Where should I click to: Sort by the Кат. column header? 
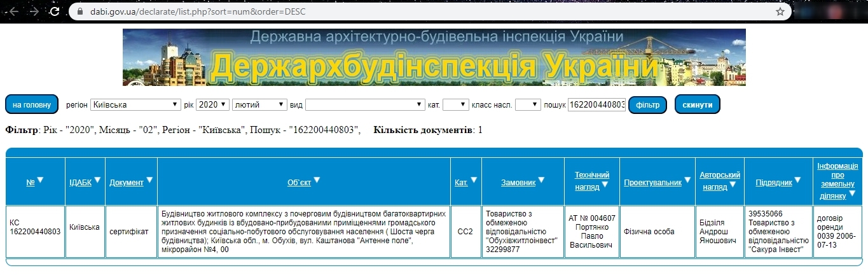pos(462,182)
